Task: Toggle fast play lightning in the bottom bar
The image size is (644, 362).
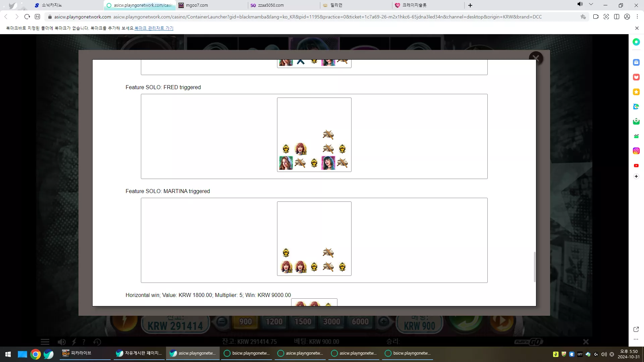Action: pyautogui.click(x=74, y=342)
